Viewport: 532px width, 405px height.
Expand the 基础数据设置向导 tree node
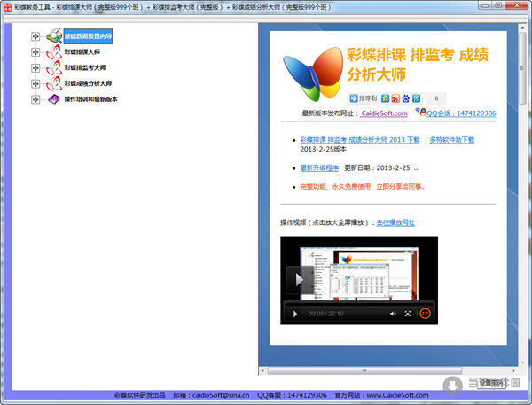tap(35, 36)
